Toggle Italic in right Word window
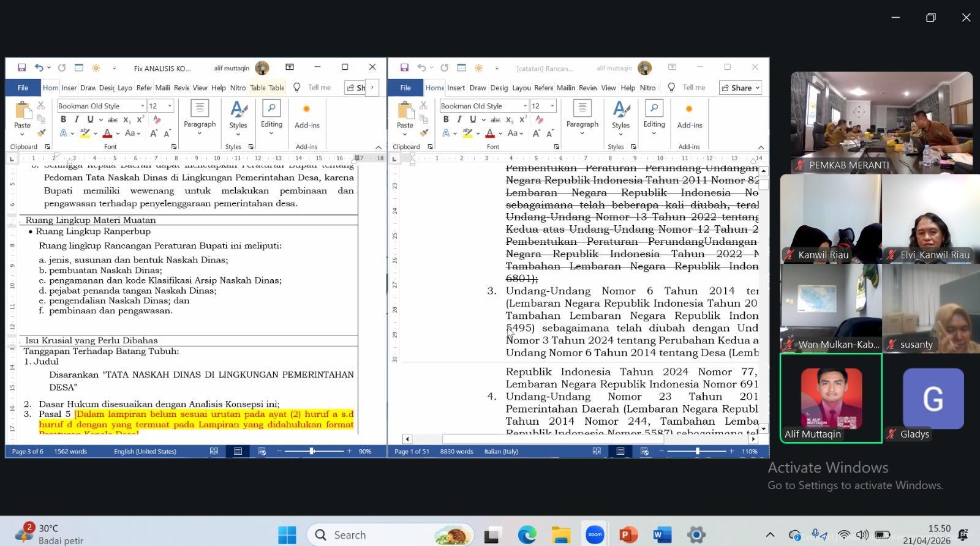The width and height of the screenshot is (980, 546). coord(459,119)
